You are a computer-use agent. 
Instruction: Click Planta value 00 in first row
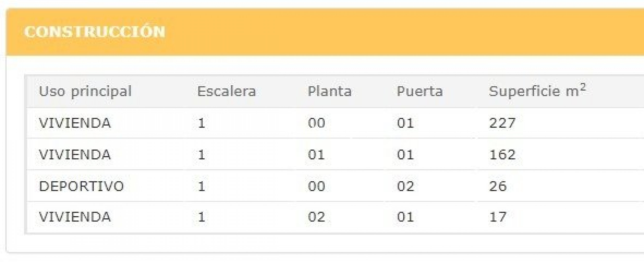(x=316, y=123)
